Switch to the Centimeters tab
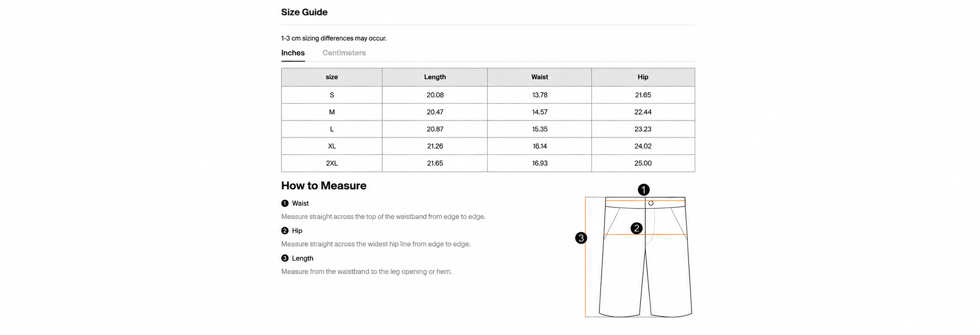980x335 pixels. [x=344, y=53]
